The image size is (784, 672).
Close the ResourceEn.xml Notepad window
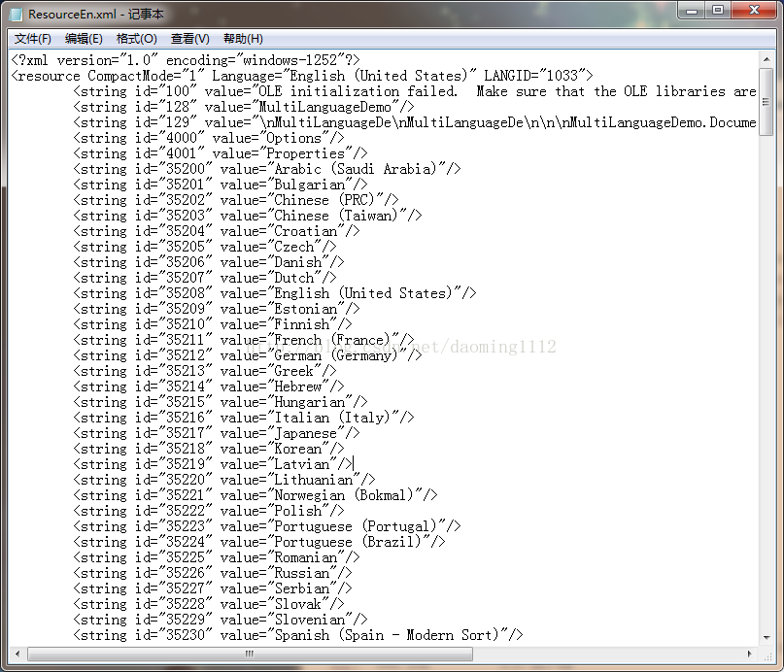[x=755, y=11]
